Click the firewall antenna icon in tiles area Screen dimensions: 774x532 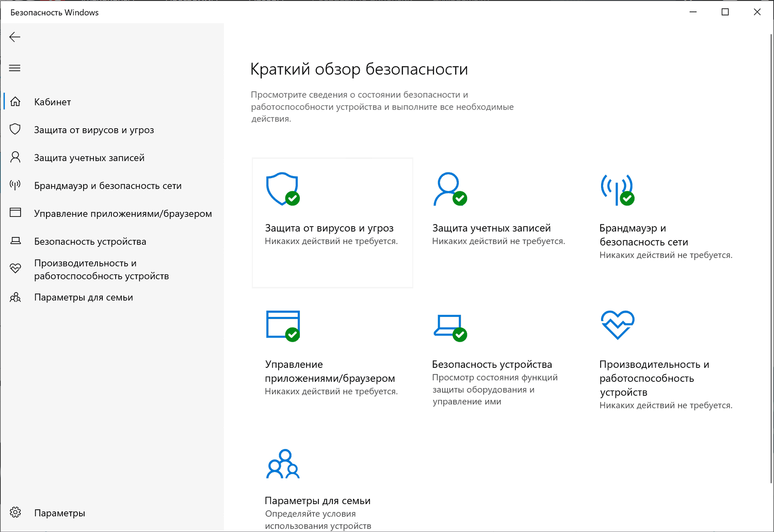coord(617,189)
